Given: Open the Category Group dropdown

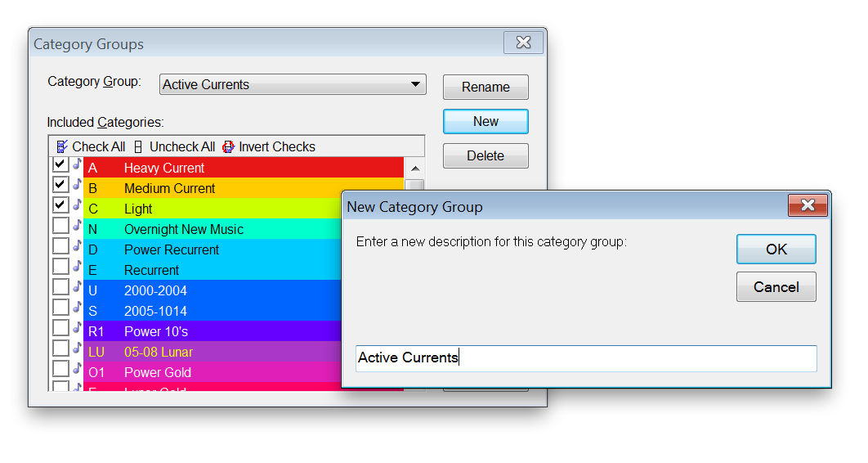Looking at the screenshot, I should (x=415, y=84).
